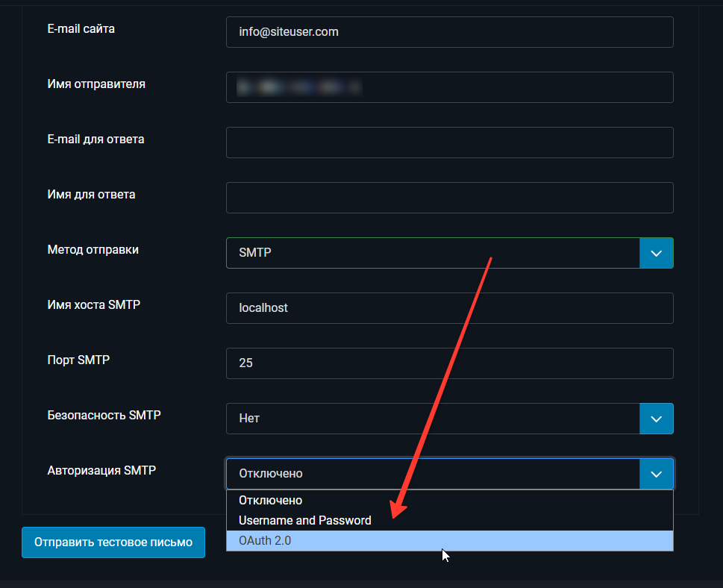Click the Порт SMTP label
The image size is (723, 588).
point(78,360)
